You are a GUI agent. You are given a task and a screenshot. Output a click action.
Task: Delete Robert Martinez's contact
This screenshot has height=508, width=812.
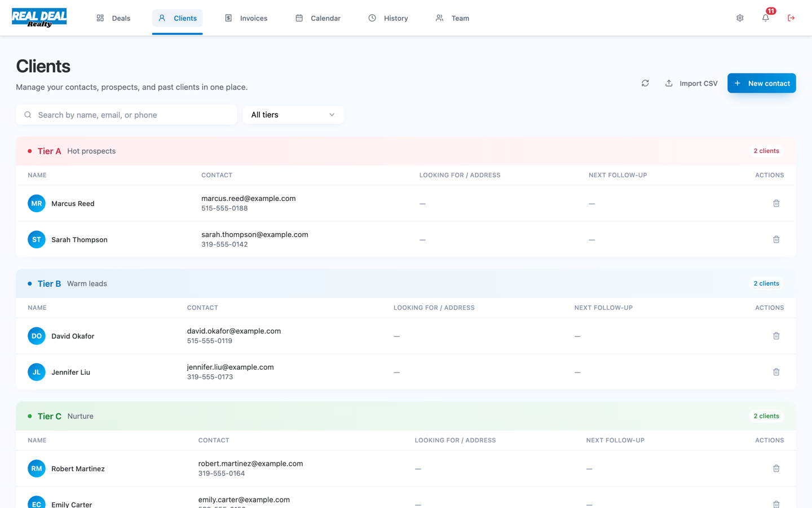point(776,468)
